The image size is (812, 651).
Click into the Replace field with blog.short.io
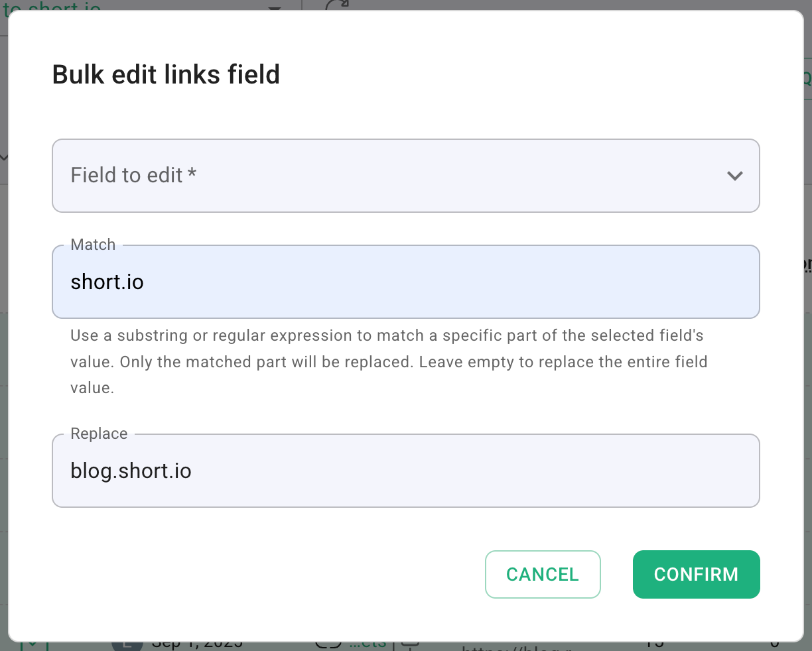pyautogui.click(x=405, y=471)
